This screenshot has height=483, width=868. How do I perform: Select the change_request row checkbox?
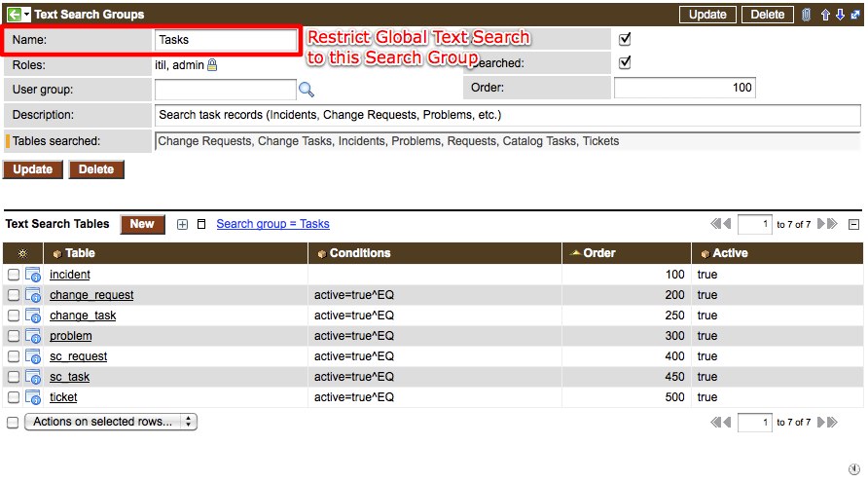pos(14,295)
